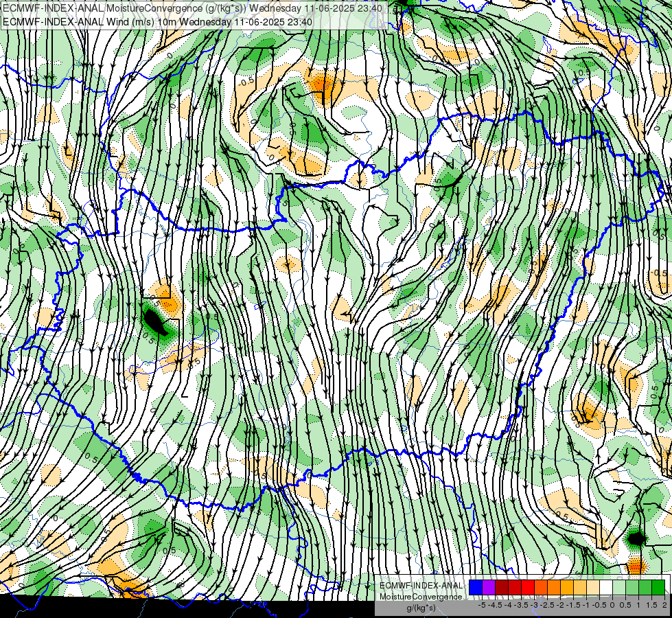The width and height of the screenshot is (672, 618).
Task: Click the '-5' tick value in legend
Action: (x=482, y=605)
